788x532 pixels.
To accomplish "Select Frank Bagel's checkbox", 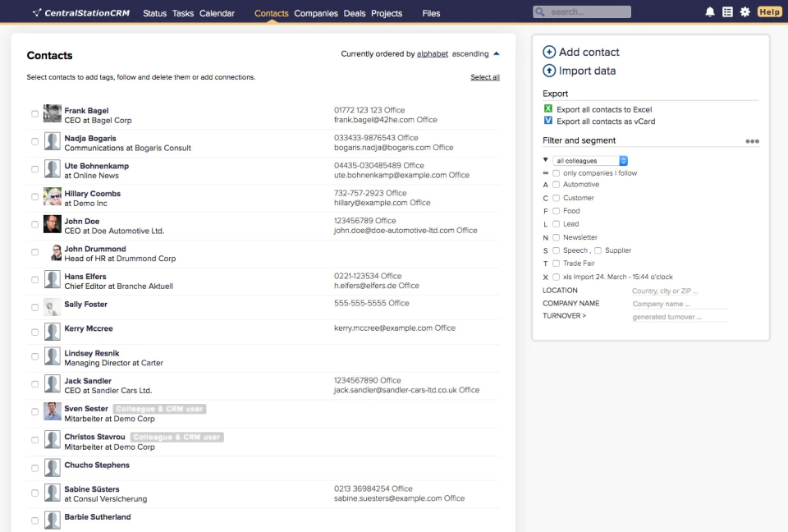I will point(34,114).
